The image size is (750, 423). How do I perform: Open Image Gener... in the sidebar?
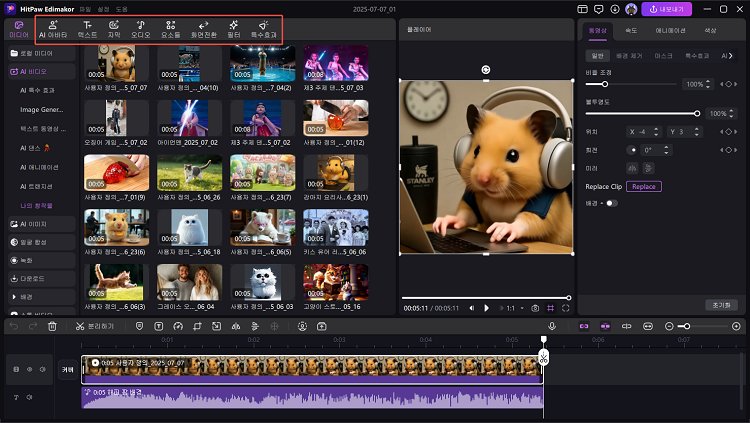click(x=42, y=110)
